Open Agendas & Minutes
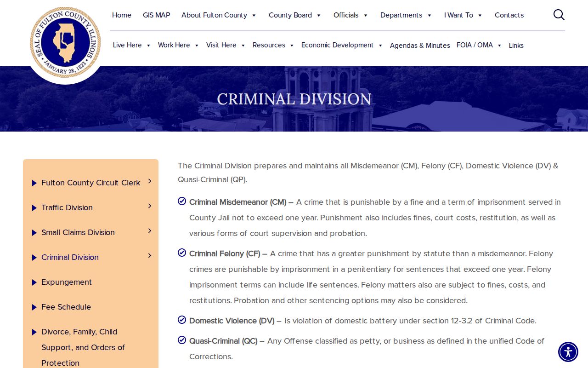The image size is (588, 368). (420, 46)
